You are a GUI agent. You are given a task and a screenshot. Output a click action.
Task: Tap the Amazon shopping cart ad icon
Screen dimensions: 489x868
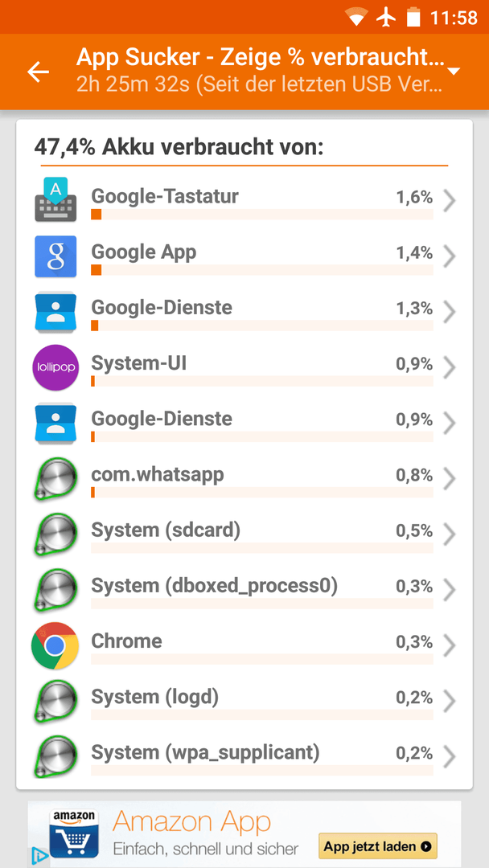click(x=74, y=834)
